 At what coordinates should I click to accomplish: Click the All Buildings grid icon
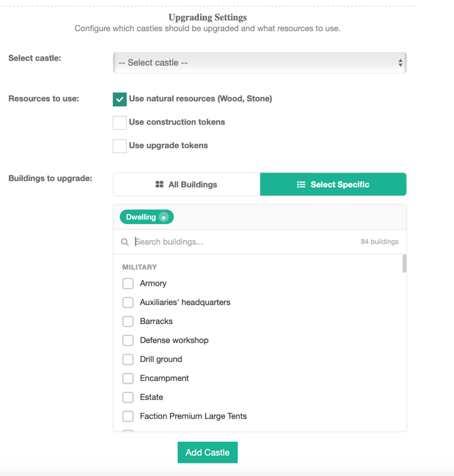160,184
